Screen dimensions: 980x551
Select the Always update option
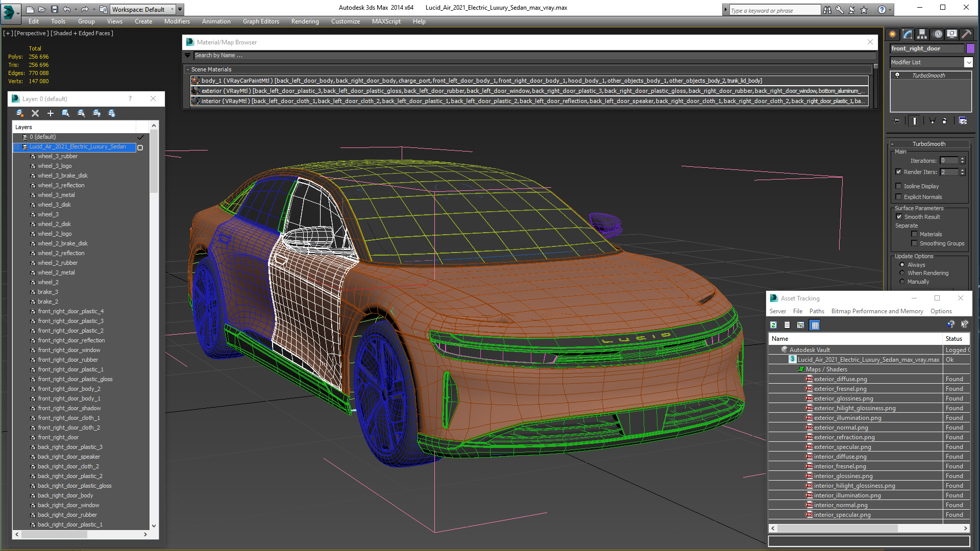point(902,265)
